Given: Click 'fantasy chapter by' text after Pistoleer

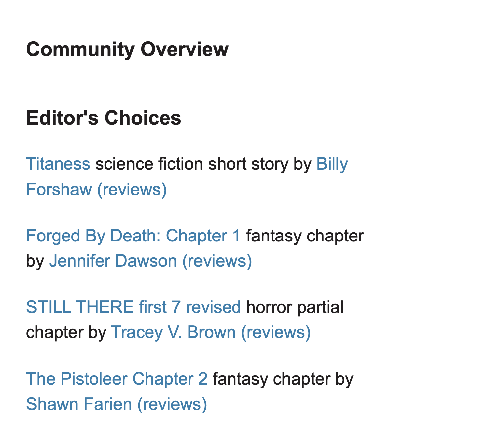Looking at the screenshot, I should click(283, 379).
